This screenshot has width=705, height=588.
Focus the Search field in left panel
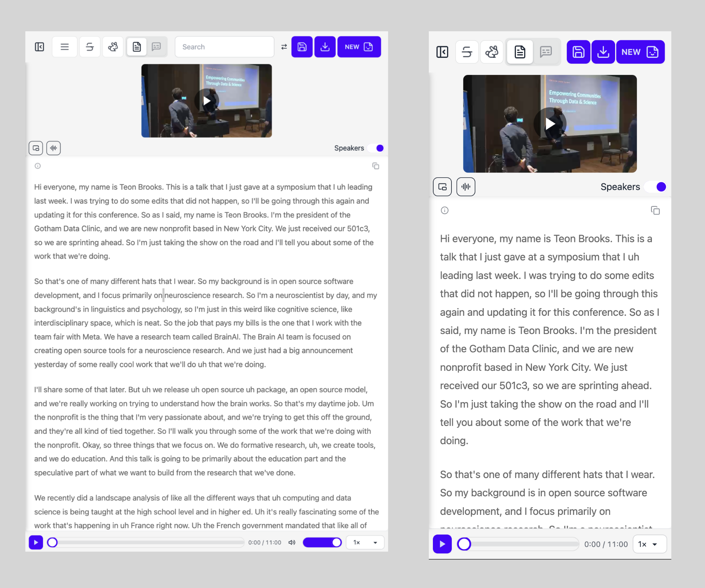pos(224,47)
